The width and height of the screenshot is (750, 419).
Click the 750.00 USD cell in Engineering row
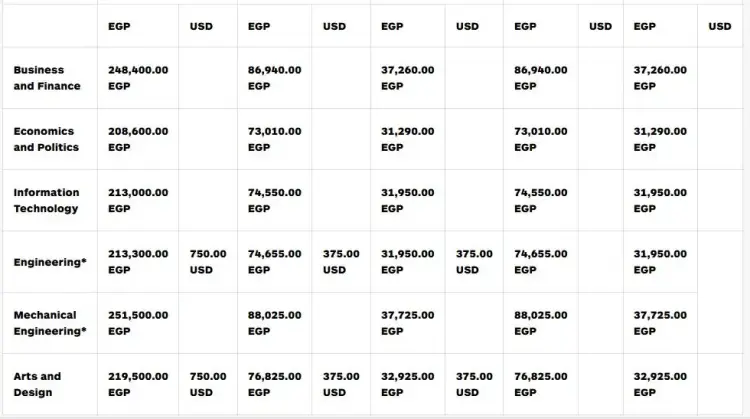pos(208,262)
